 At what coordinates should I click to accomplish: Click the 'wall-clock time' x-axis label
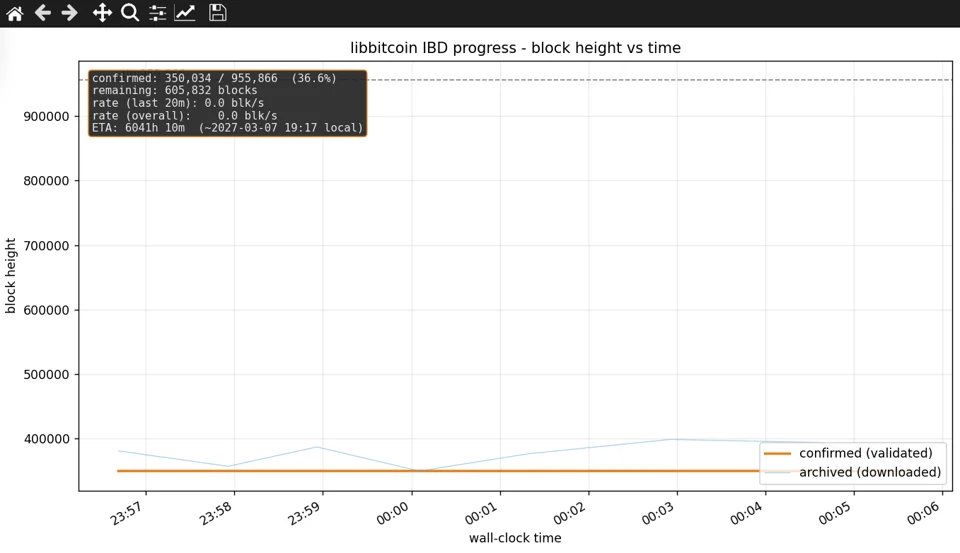coord(515,538)
